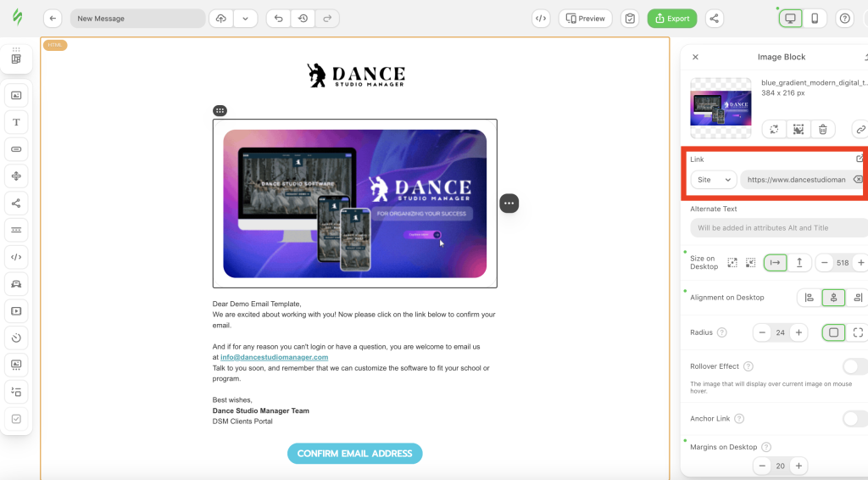
Task: Select the height size option
Action: 799,262
